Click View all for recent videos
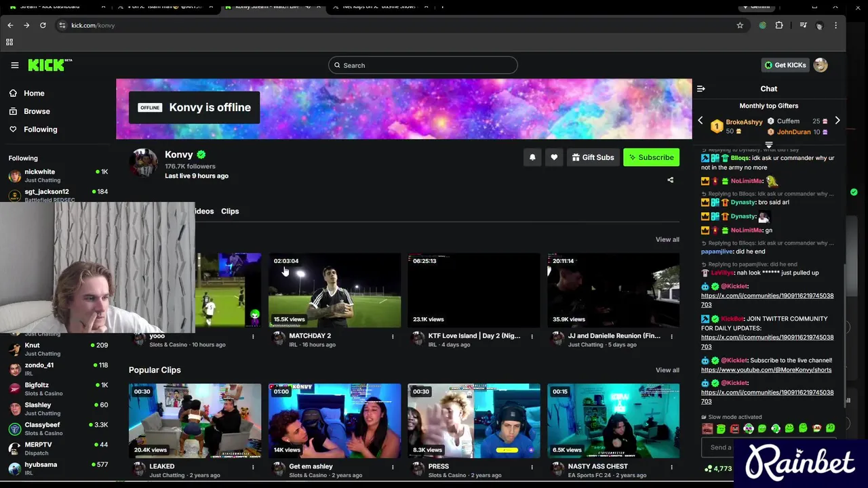 click(667, 239)
